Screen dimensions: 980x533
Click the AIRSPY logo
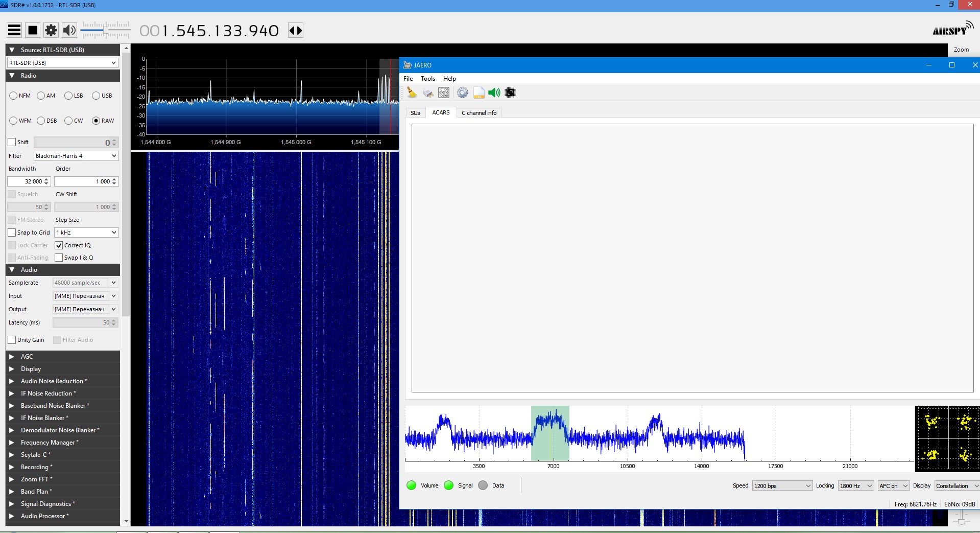(x=953, y=29)
